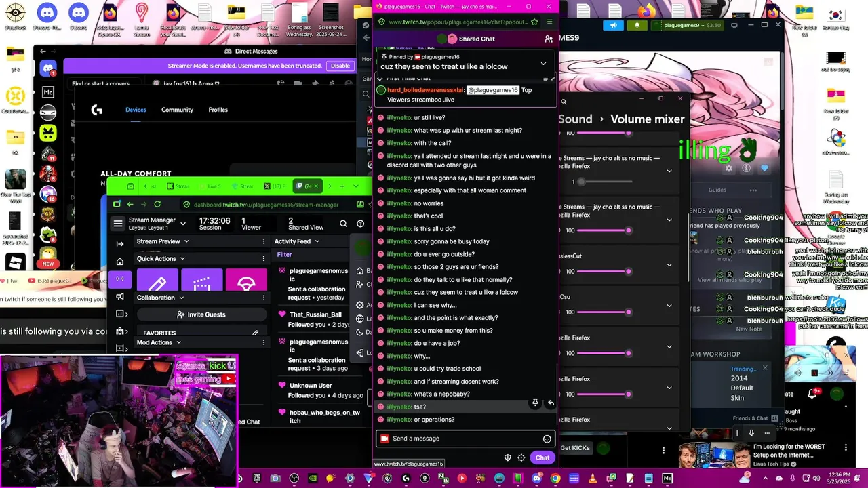Click the Invite Guests button
The width and height of the screenshot is (868, 488).
[x=201, y=314]
